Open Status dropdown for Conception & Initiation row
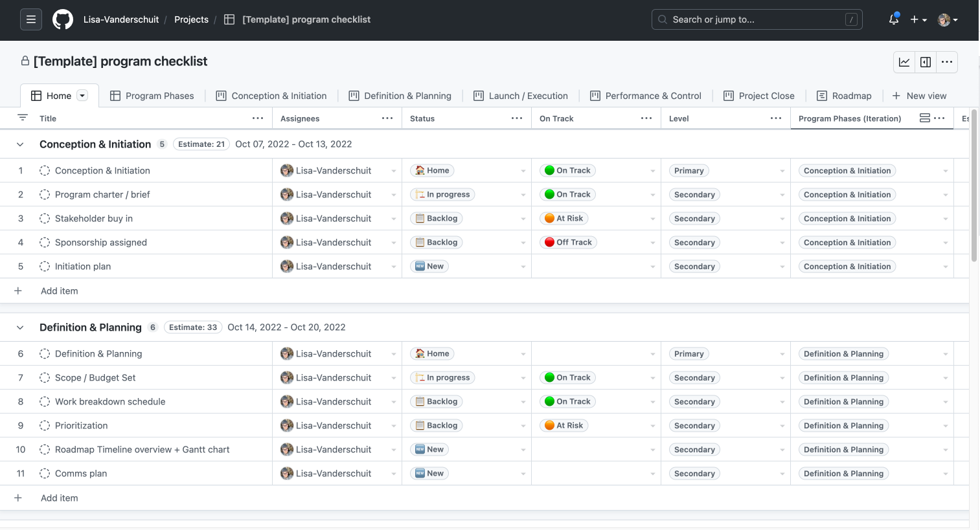Viewport: 980px width, 530px height. [523, 171]
